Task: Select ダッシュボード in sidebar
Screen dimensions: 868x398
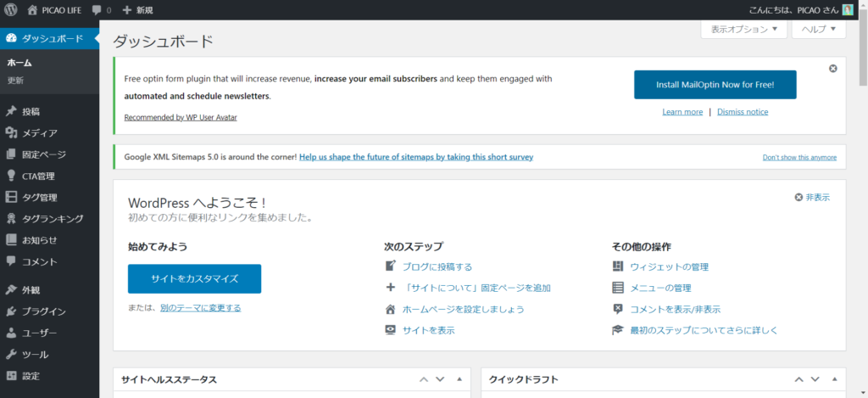Action: (49, 38)
